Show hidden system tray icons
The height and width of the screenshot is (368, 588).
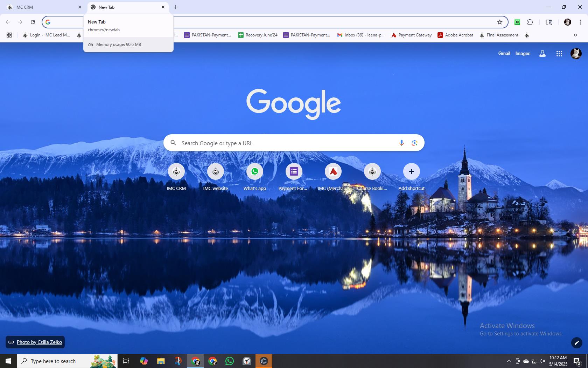click(509, 361)
